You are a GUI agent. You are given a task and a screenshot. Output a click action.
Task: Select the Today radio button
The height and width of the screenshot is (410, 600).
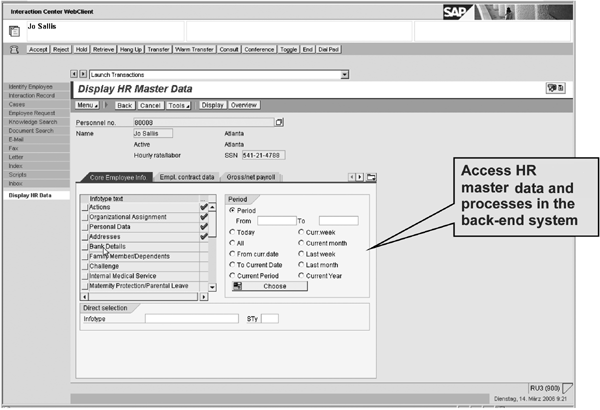click(232, 232)
